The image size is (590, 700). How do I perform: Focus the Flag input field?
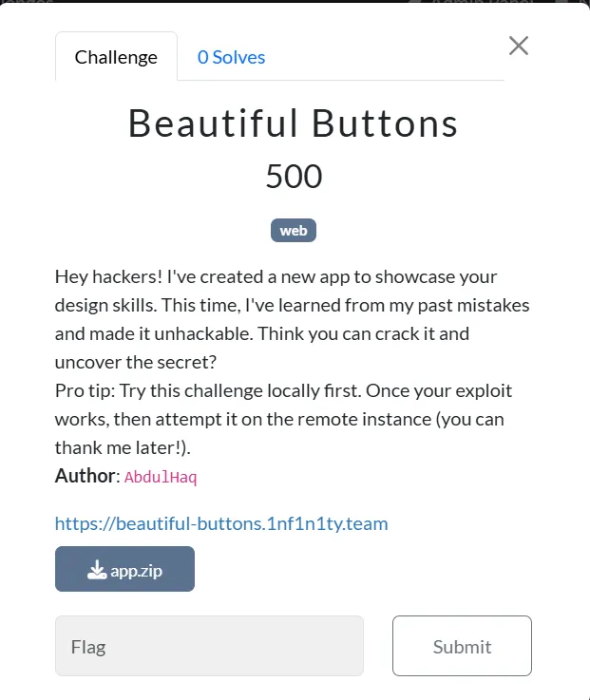tap(209, 646)
